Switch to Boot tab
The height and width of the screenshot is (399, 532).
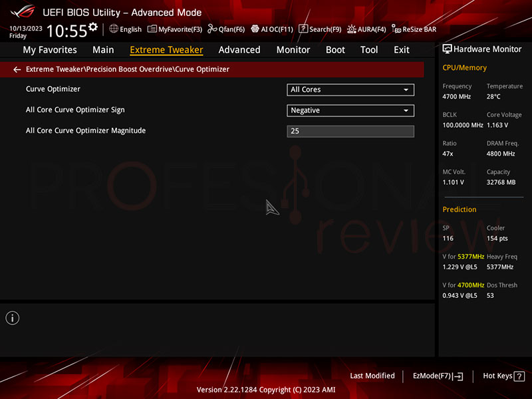coord(335,50)
